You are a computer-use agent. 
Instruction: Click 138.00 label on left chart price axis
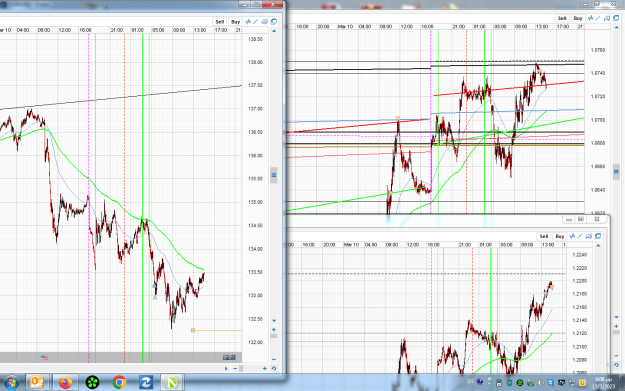click(x=255, y=62)
